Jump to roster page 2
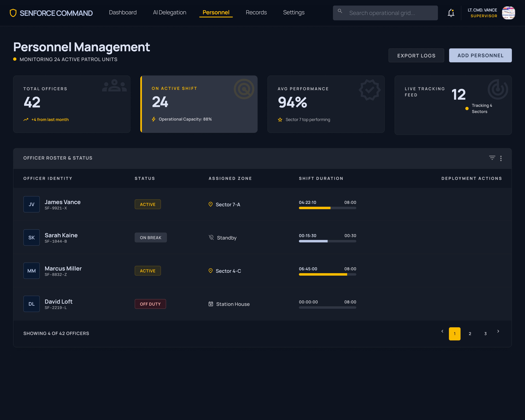 [x=470, y=334]
